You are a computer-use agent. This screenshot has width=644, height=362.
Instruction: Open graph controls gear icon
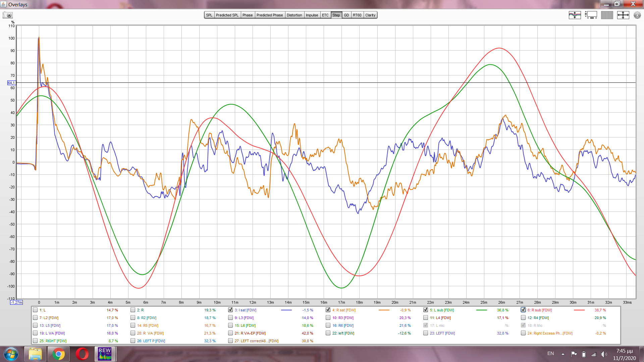pos(637,15)
